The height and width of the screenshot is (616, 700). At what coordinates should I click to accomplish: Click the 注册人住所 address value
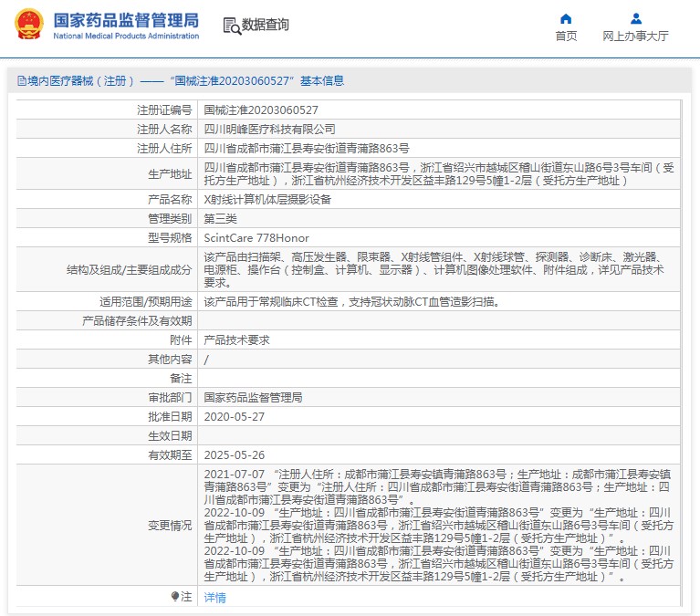307,148
